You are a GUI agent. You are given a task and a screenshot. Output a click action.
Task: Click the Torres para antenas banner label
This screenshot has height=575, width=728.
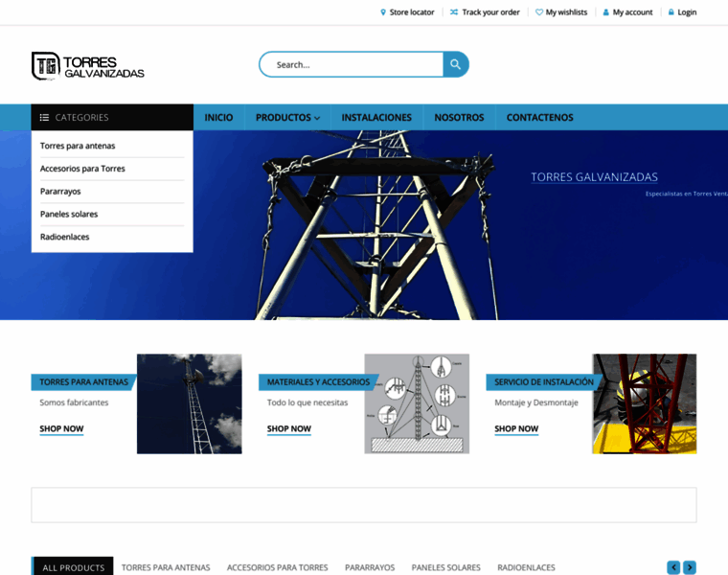pos(83,381)
